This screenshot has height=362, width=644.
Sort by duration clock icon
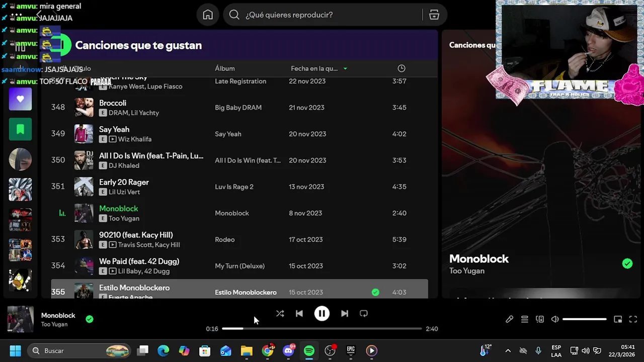pyautogui.click(x=401, y=68)
